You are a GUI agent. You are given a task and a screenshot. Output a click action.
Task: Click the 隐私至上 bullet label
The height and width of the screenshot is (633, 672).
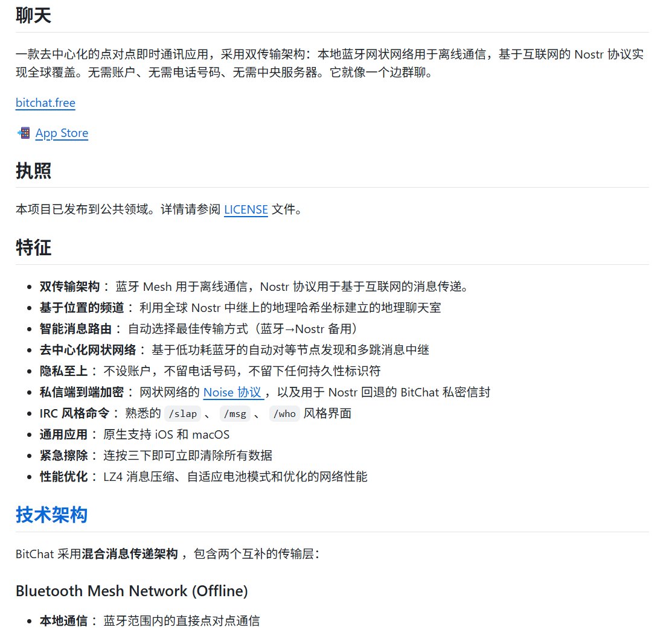[64, 371]
